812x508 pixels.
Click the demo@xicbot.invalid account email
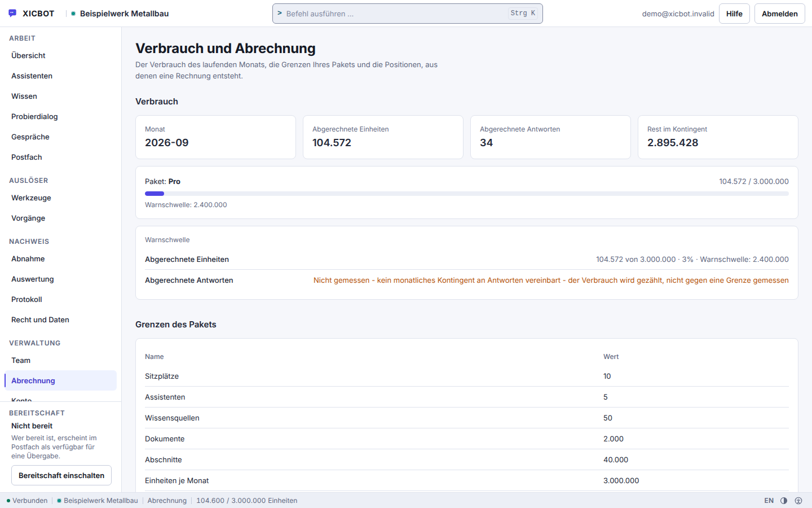pyautogui.click(x=678, y=14)
